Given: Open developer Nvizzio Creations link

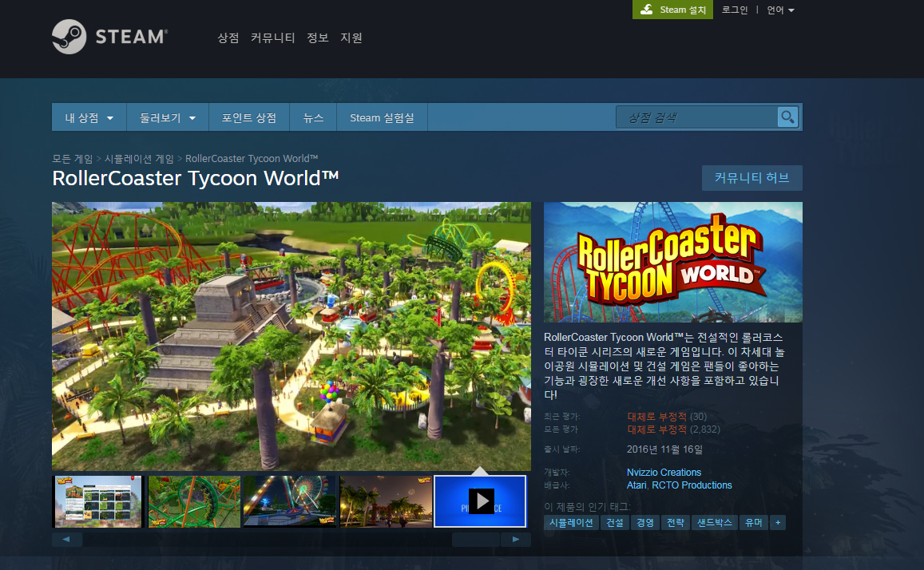Looking at the screenshot, I should click(x=664, y=473).
